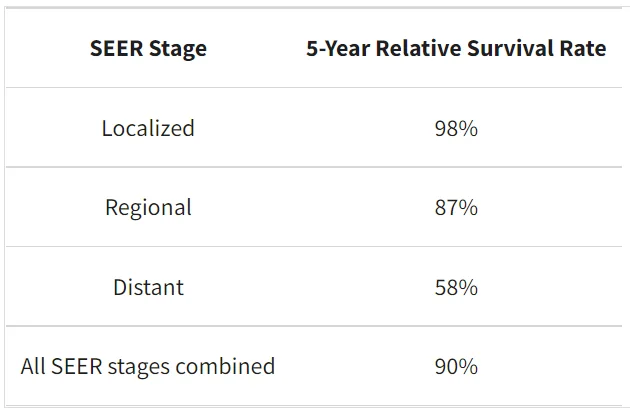630x411 pixels.
Task: Click the "SEER Stage" column header
Action: [x=148, y=48]
